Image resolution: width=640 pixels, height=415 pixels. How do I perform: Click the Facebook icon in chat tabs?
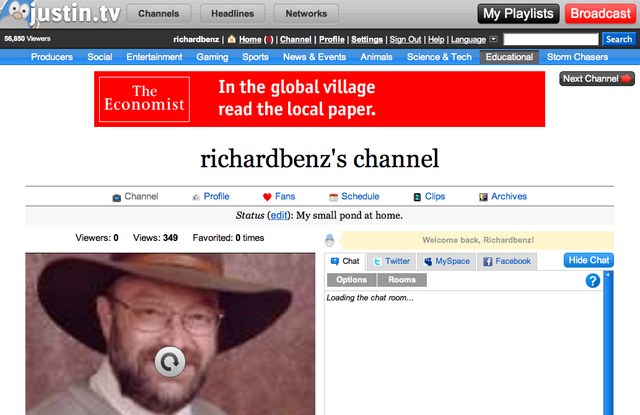click(x=488, y=262)
